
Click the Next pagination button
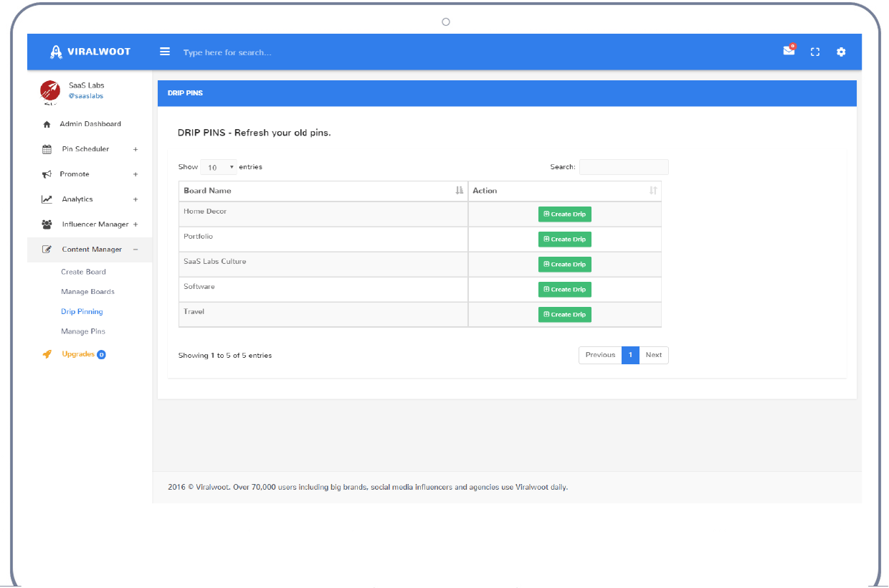click(x=653, y=355)
